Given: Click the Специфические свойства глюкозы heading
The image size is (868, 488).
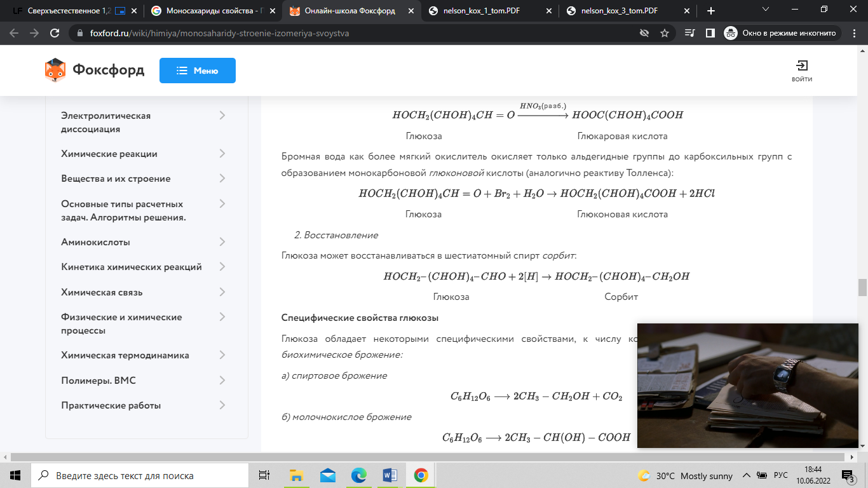Looking at the screenshot, I should click(360, 318).
